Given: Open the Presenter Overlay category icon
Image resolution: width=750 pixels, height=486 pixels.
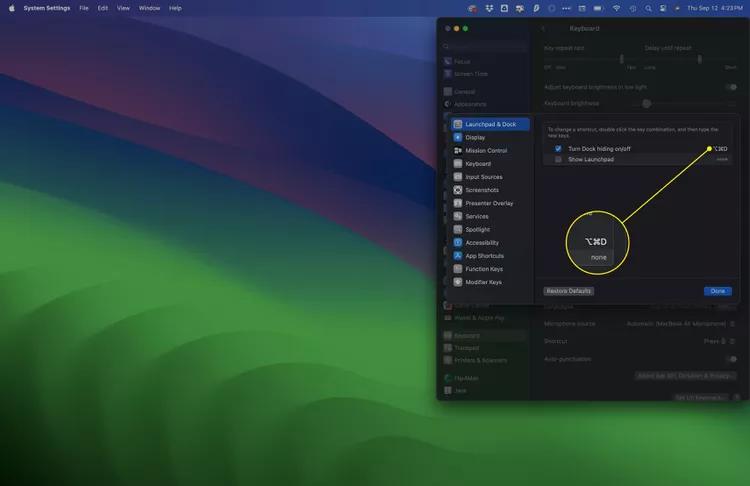Looking at the screenshot, I should 458,203.
